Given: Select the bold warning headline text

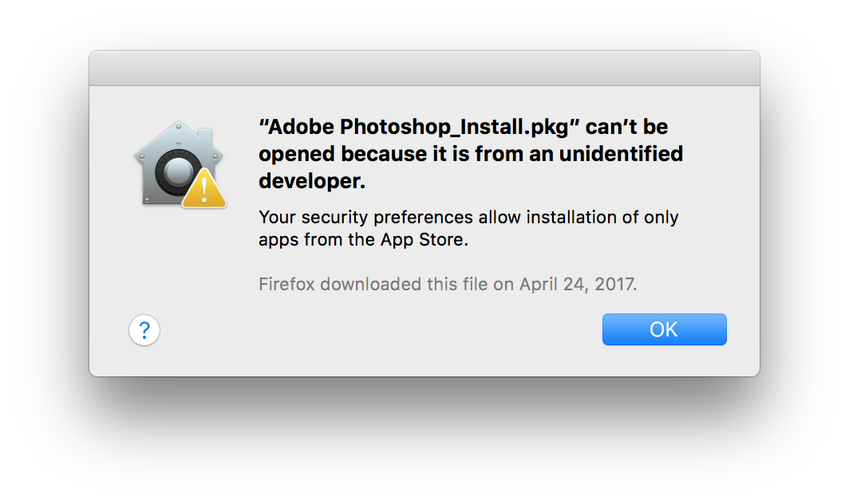Looking at the screenshot, I should (470, 153).
